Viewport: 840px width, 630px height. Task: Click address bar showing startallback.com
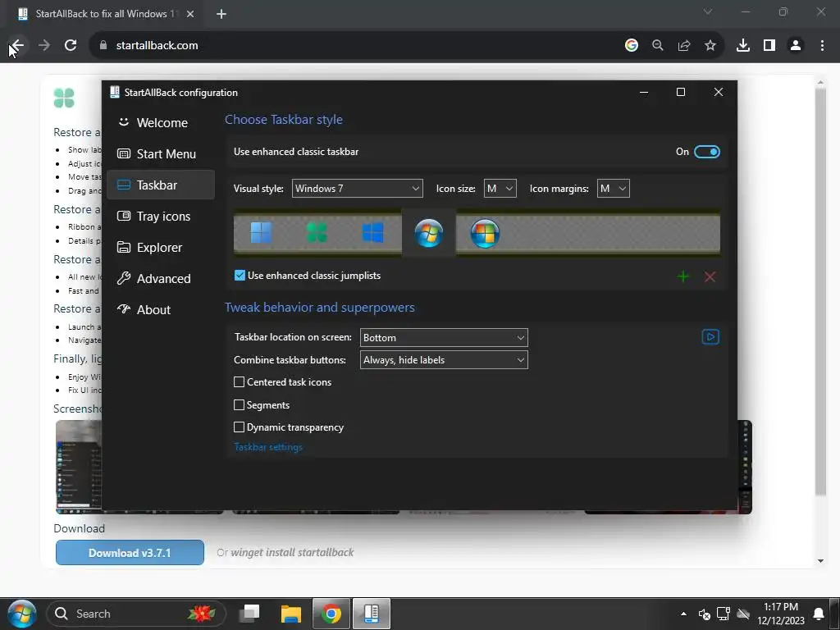(x=354, y=46)
